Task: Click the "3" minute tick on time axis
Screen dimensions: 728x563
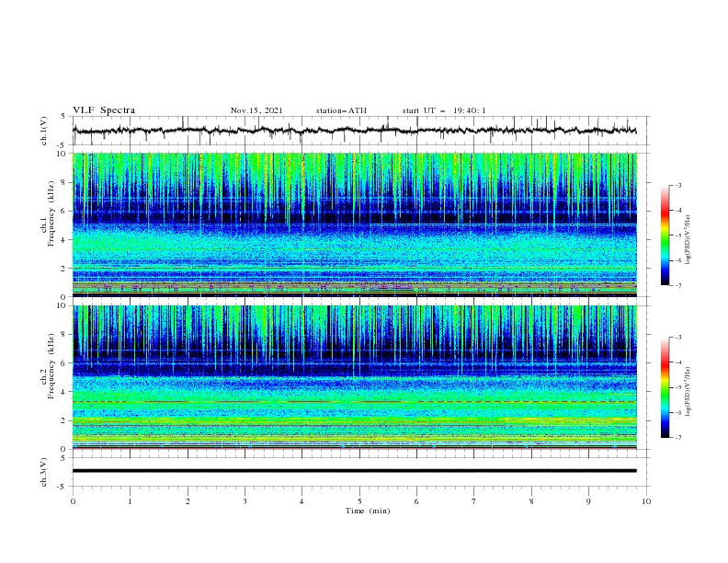Action: point(245,501)
